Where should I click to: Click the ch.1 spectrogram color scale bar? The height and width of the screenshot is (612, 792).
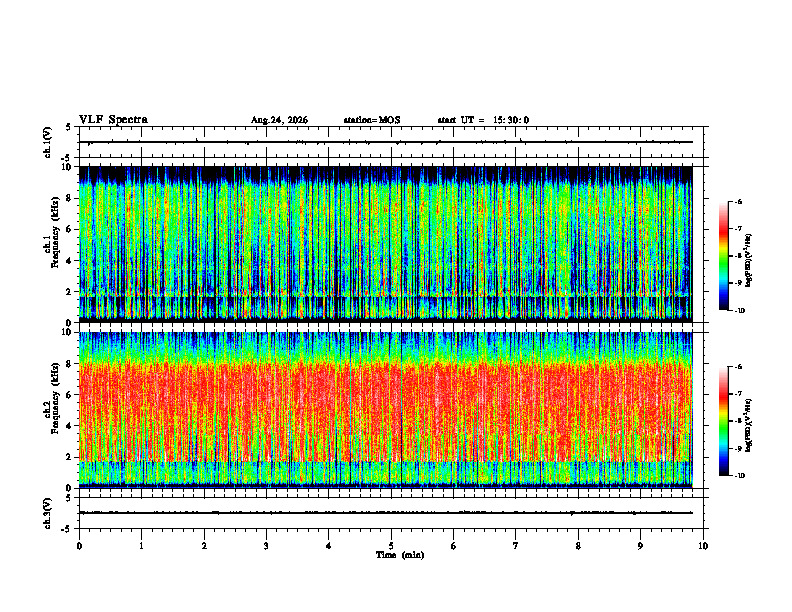(723, 256)
